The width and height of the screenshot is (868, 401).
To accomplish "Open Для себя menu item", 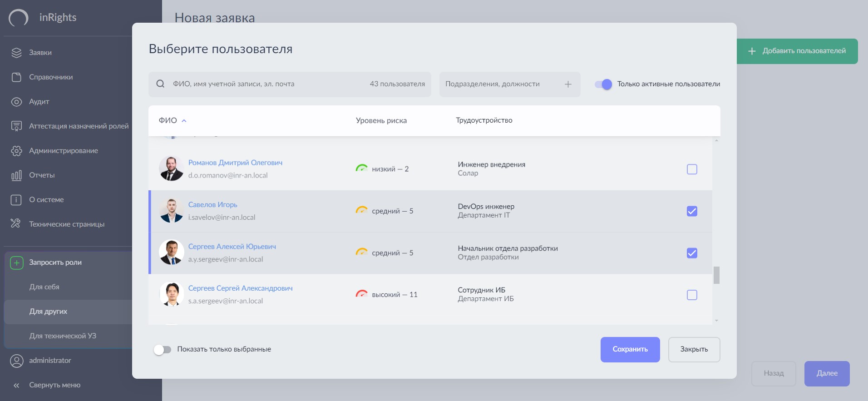I will pyautogui.click(x=44, y=287).
